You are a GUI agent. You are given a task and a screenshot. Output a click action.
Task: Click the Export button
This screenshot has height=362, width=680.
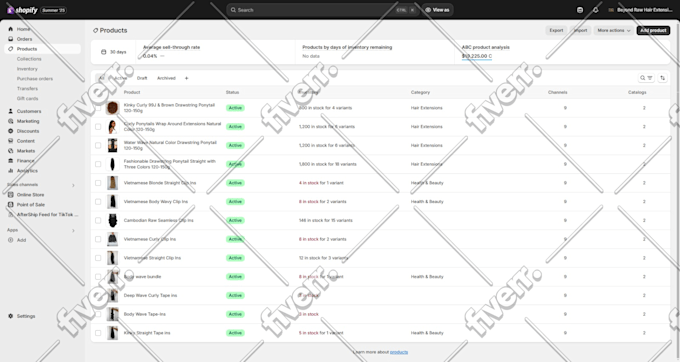(x=556, y=30)
